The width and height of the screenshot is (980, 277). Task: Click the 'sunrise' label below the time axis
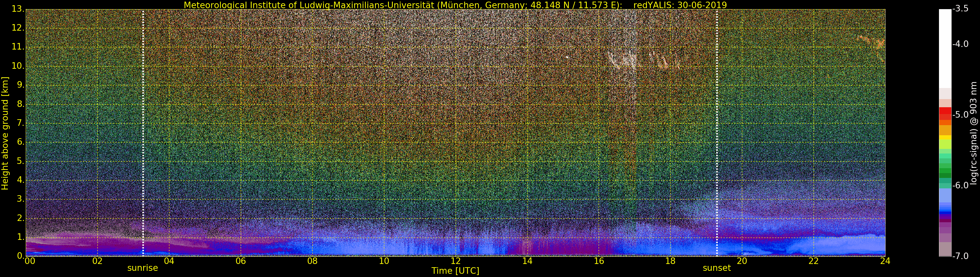tap(143, 268)
